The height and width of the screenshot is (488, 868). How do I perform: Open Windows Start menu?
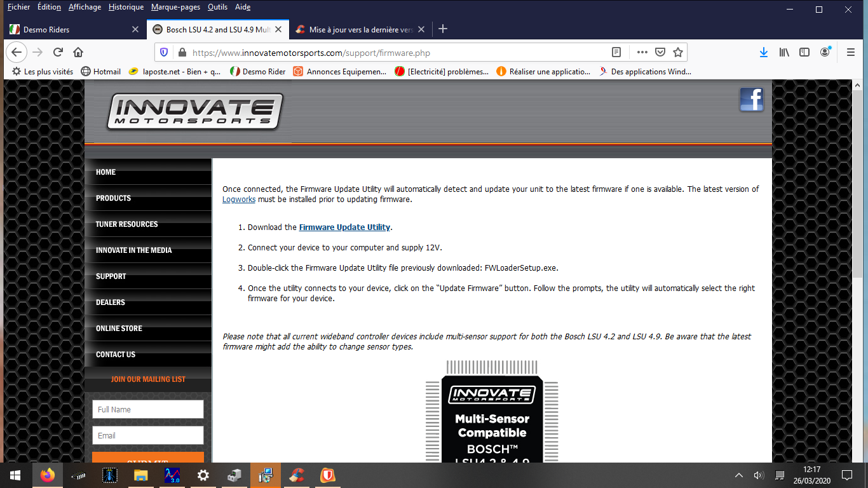coord(15,475)
